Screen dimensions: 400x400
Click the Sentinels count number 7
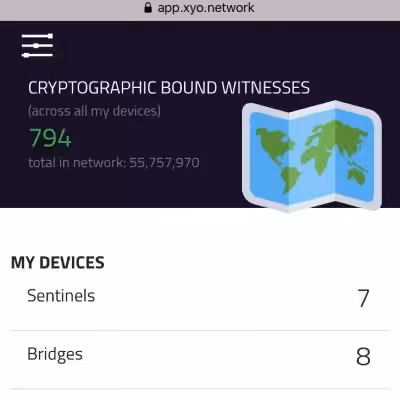363,298
